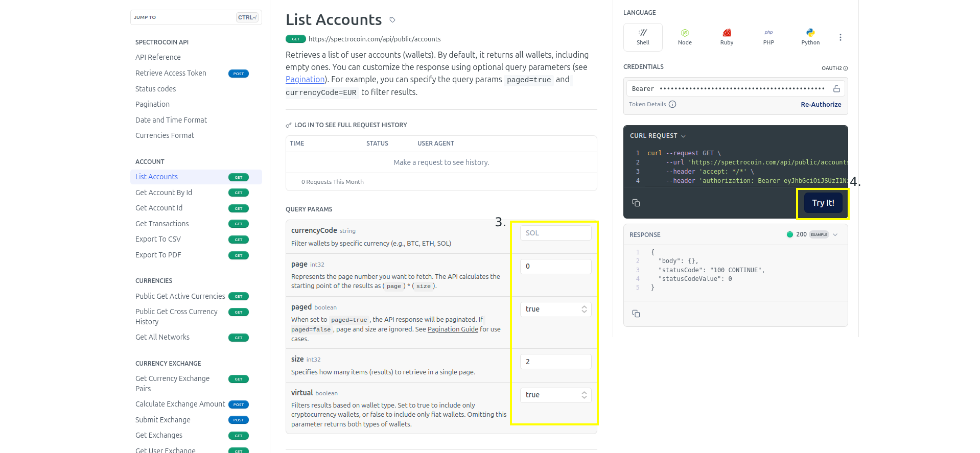Click the USER AGENT column header
Screen dimensions: 980x453
point(436,144)
